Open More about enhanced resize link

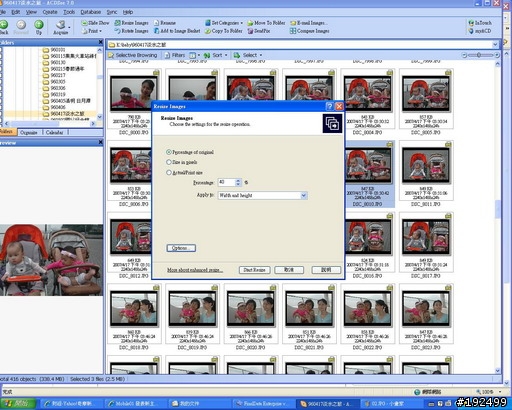click(x=195, y=270)
